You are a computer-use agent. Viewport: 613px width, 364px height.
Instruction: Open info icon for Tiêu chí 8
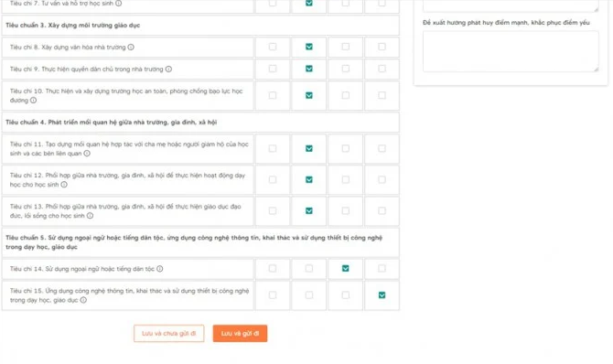click(131, 47)
